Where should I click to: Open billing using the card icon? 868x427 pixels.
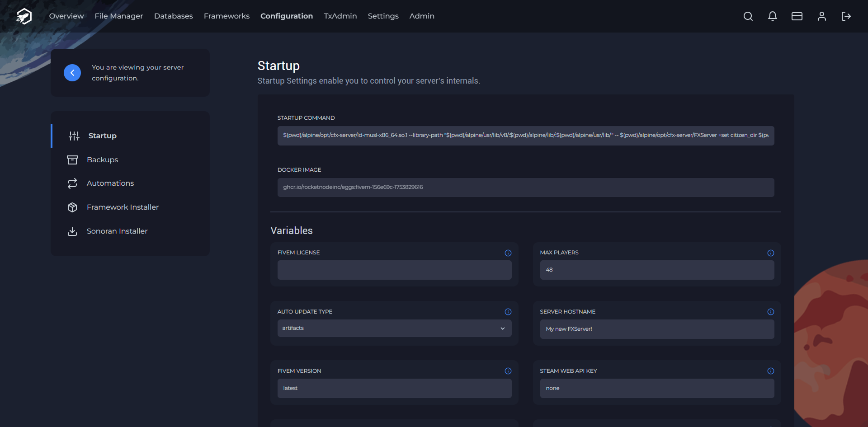pyautogui.click(x=797, y=16)
